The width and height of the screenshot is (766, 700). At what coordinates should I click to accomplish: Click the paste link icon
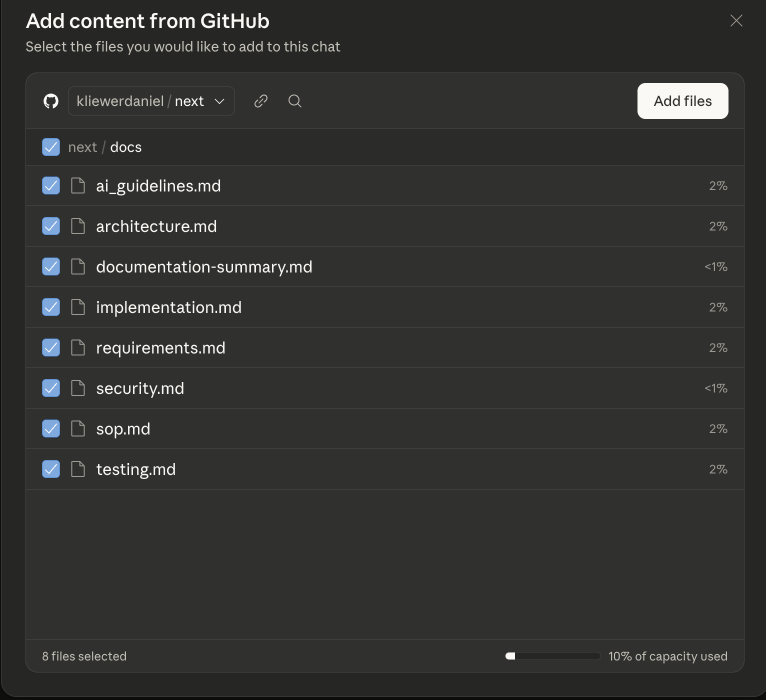click(261, 101)
